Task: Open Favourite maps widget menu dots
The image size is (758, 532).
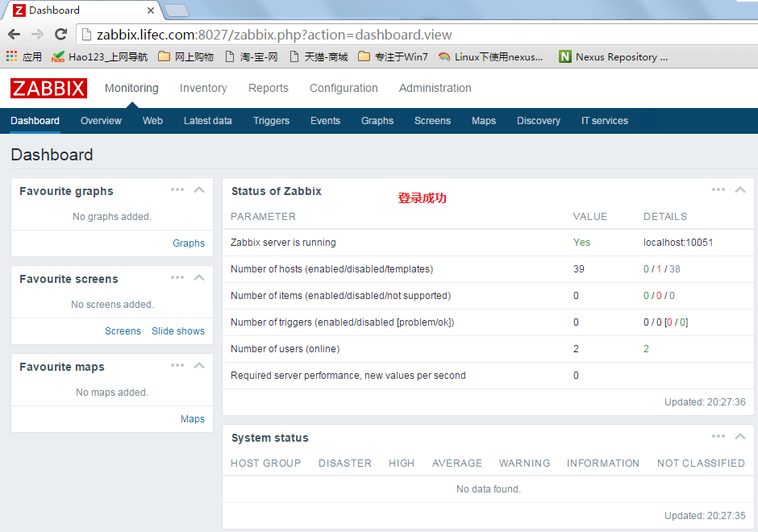Action: (177, 366)
